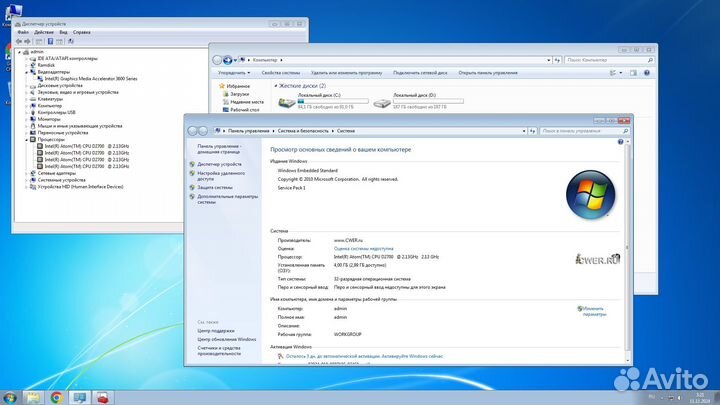
Task: Open the Файл menu in Device Manager
Action: point(22,31)
